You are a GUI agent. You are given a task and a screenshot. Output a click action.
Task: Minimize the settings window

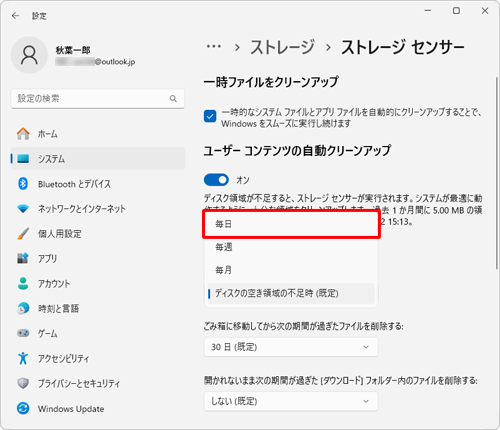428,11
